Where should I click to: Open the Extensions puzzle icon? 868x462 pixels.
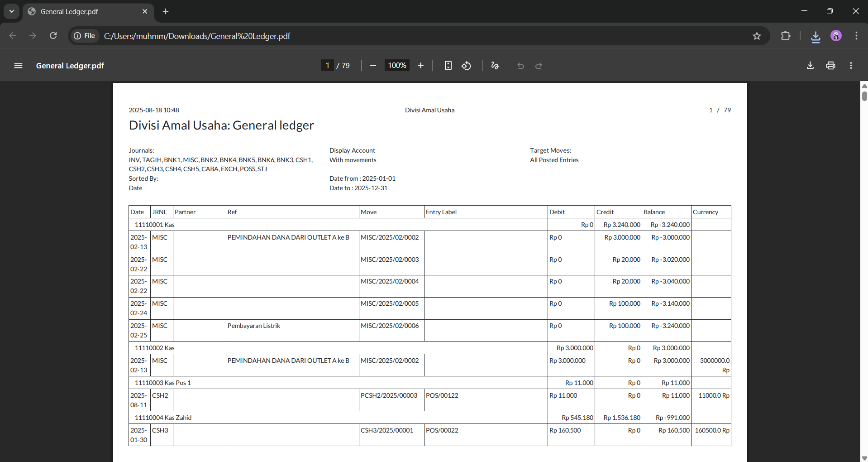point(786,36)
